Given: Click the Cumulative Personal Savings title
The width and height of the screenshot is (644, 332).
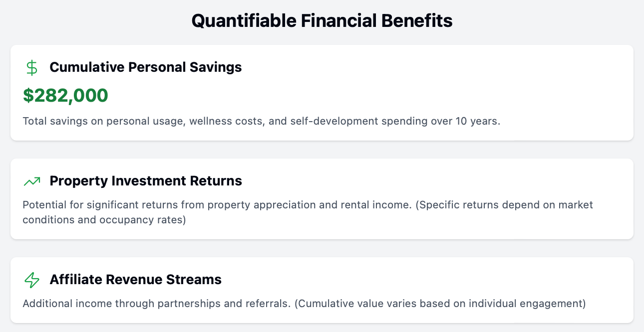Looking at the screenshot, I should click(146, 67).
